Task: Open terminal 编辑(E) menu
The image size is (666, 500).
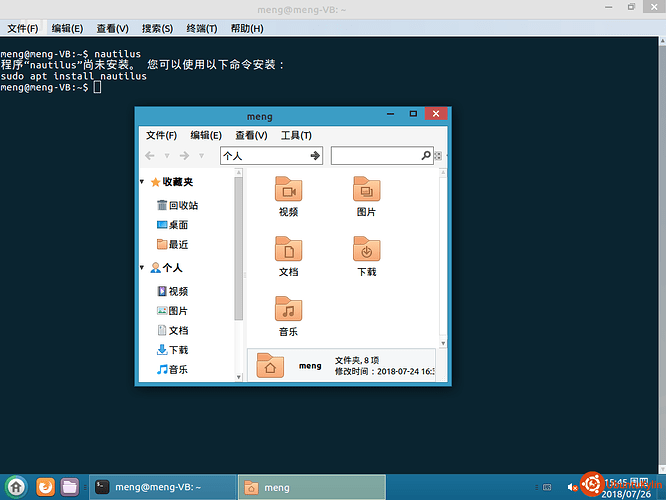Action: (x=67, y=28)
